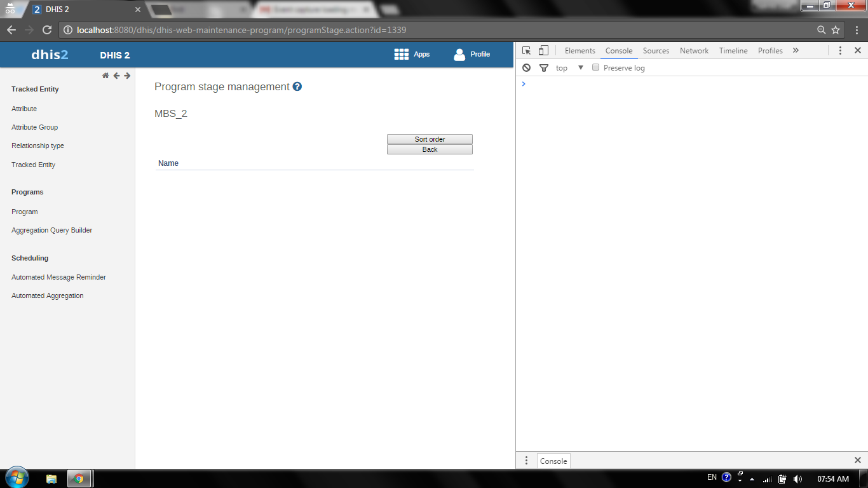Switch to the Elements tab

click(580, 51)
